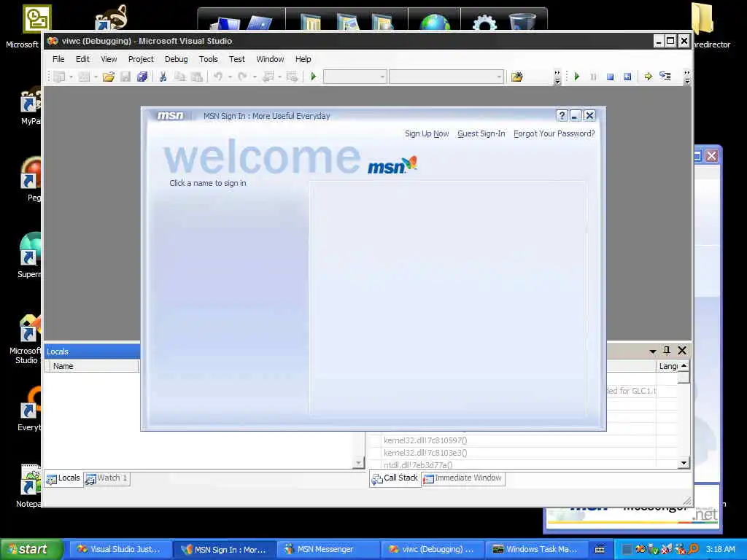Click the recycle bin icon in top dock
The height and width of the screenshot is (560, 747).
pyautogui.click(x=522, y=21)
